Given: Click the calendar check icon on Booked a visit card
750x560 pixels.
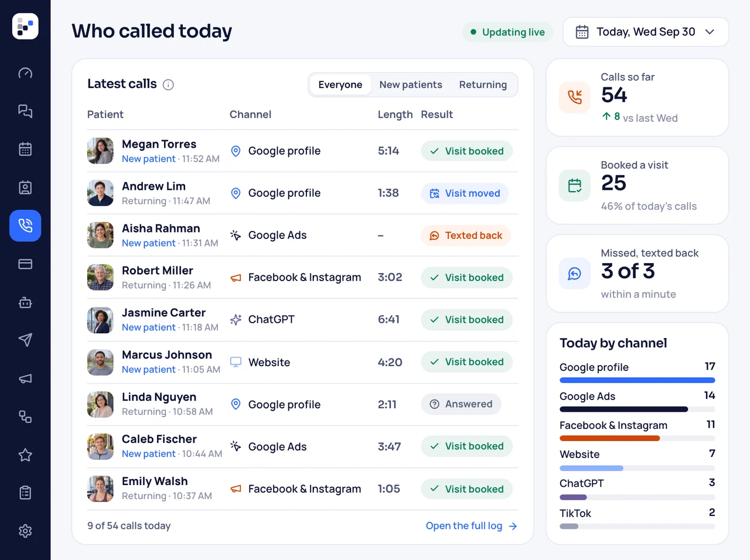Looking at the screenshot, I should [575, 186].
